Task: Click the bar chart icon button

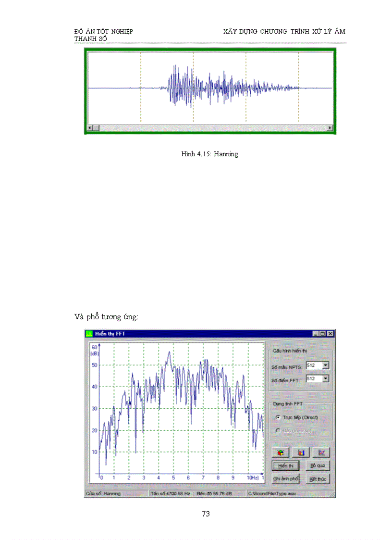Action: point(301,452)
